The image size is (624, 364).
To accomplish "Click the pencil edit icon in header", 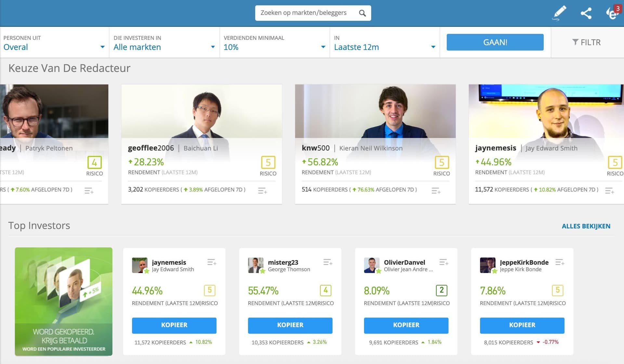I will point(560,13).
